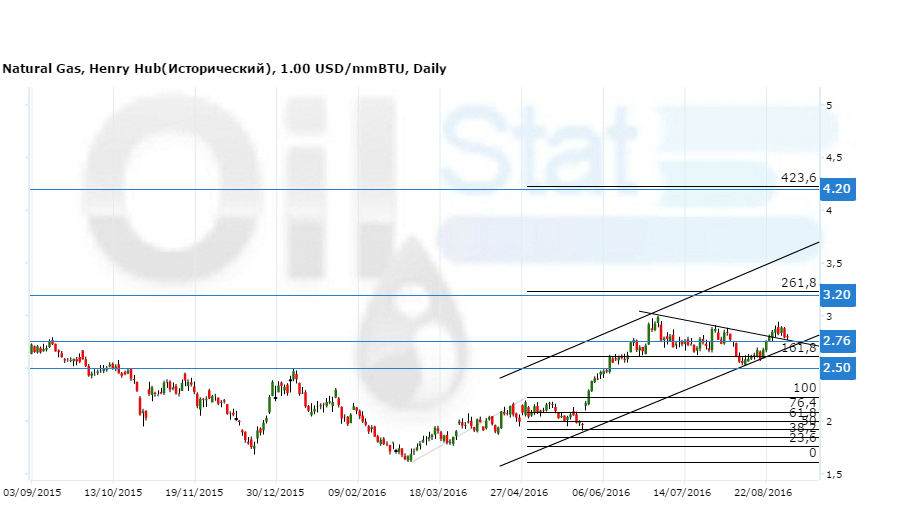Click the 0 Fibonacci base level label

tap(812, 453)
